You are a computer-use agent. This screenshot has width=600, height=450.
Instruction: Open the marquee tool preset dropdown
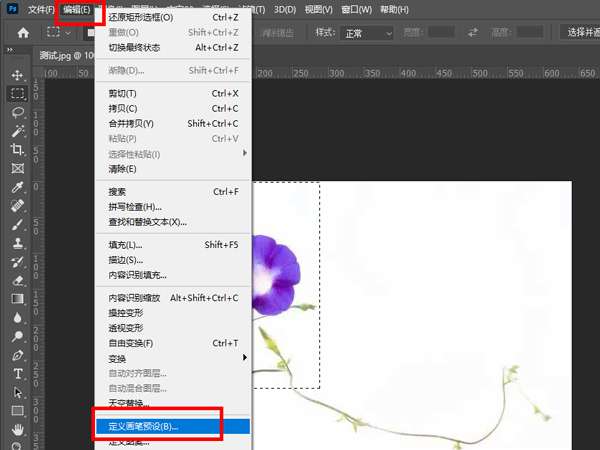(60, 33)
